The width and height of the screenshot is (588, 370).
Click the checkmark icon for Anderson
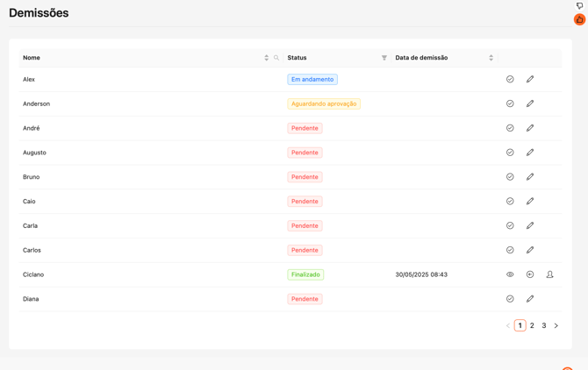click(x=510, y=103)
